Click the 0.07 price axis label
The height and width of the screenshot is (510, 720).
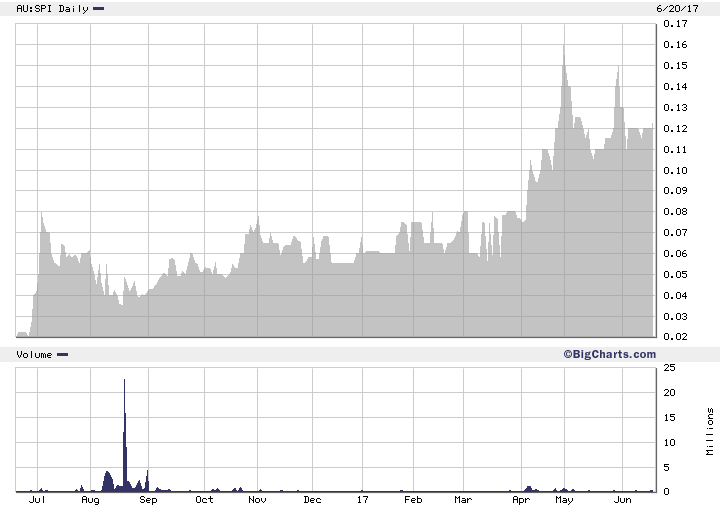coord(675,232)
